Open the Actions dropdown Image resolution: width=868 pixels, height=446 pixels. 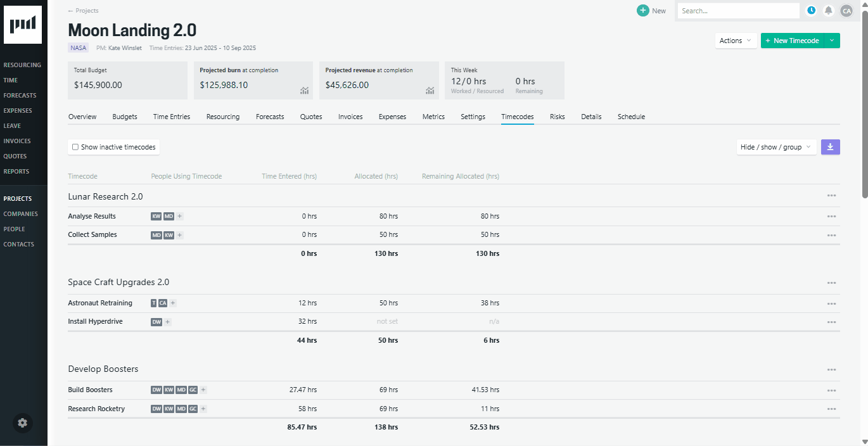[735, 40]
